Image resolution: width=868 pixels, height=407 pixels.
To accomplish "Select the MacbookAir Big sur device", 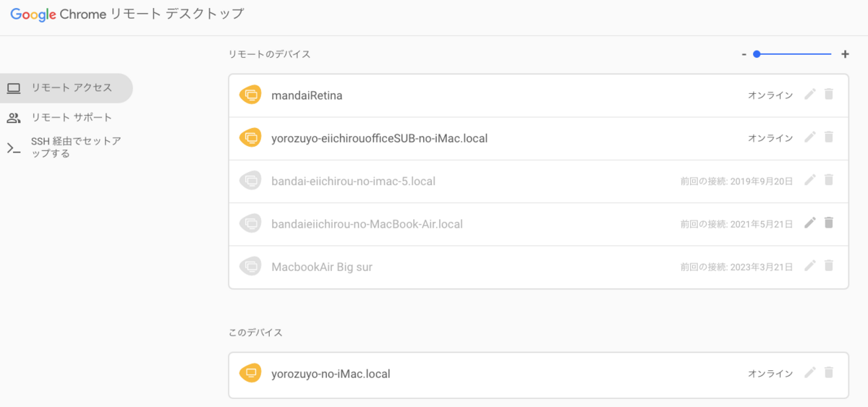I will 538,267.
